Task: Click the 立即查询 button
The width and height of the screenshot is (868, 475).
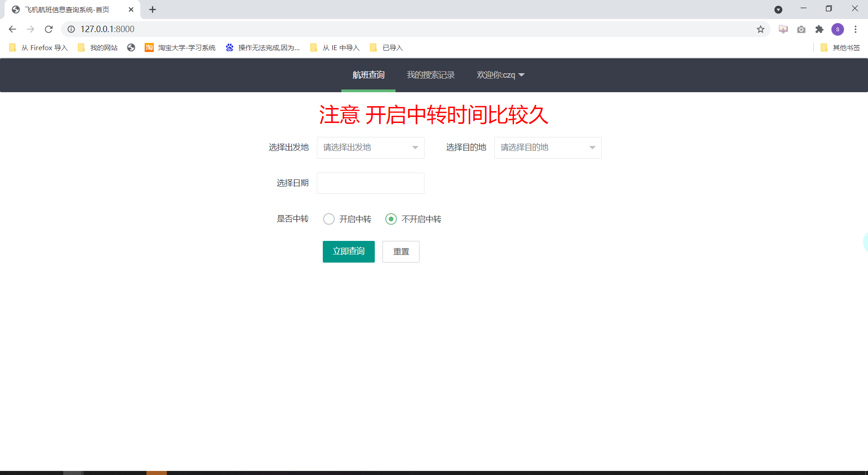Action: [x=349, y=252]
